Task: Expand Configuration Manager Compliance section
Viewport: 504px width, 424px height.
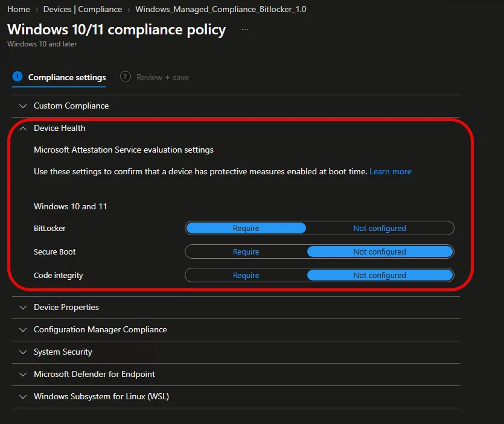Action: tap(235, 330)
